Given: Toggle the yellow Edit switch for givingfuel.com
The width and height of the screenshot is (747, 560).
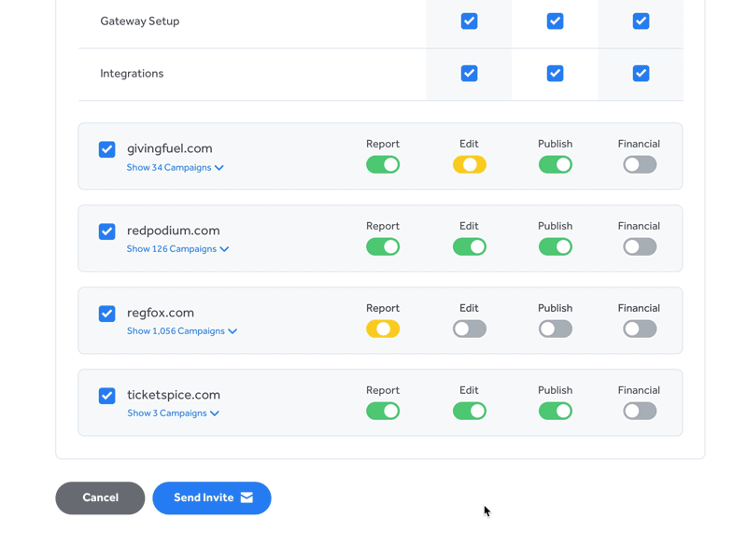Looking at the screenshot, I should click(469, 164).
